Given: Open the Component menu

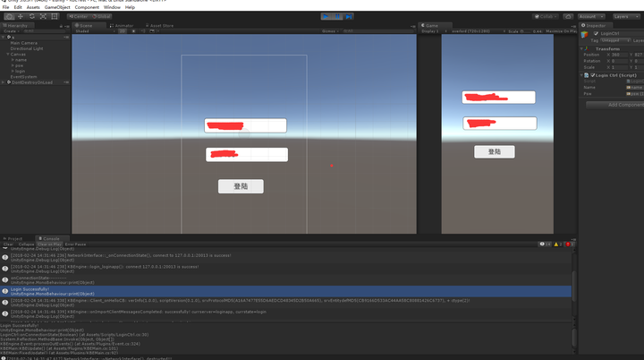Looking at the screenshot, I should tap(87, 7).
